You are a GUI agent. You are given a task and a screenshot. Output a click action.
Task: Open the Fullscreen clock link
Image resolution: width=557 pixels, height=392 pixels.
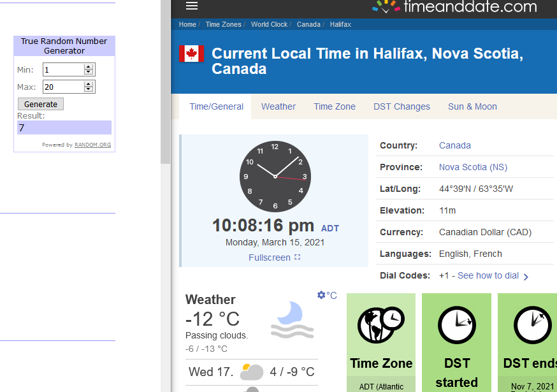[x=274, y=258]
